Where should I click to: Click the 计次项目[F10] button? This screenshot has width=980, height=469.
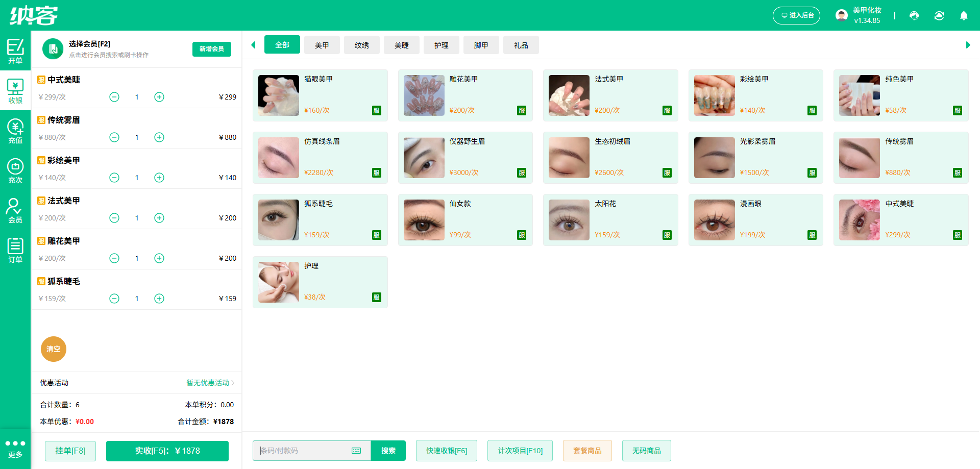[x=520, y=451]
